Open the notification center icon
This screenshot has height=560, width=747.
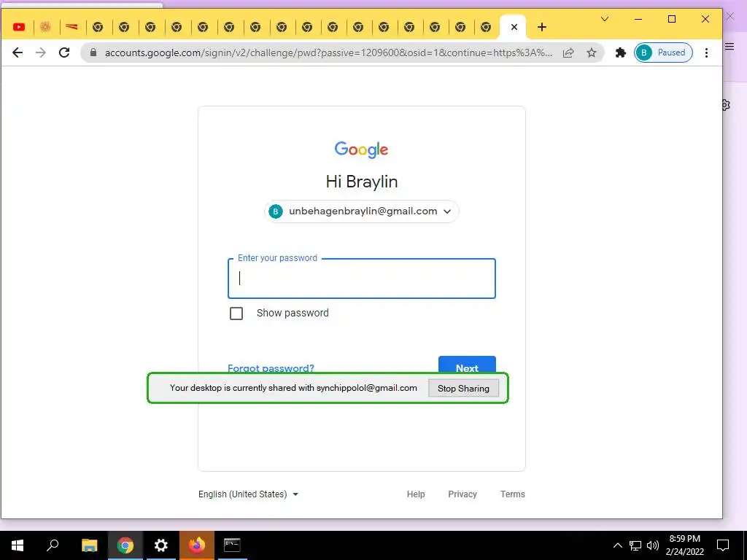point(723,545)
